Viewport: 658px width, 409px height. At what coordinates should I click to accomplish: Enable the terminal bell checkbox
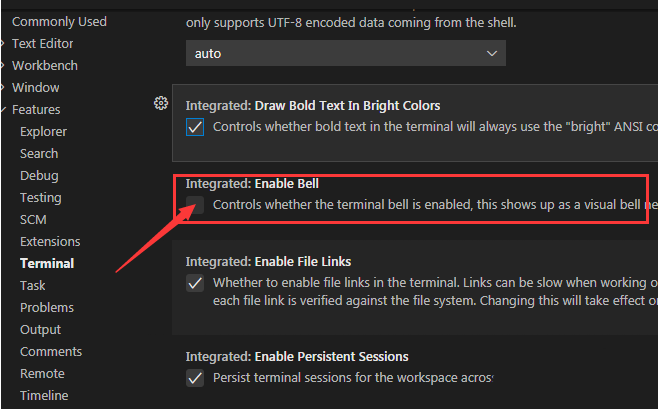(x=196, y=205)
